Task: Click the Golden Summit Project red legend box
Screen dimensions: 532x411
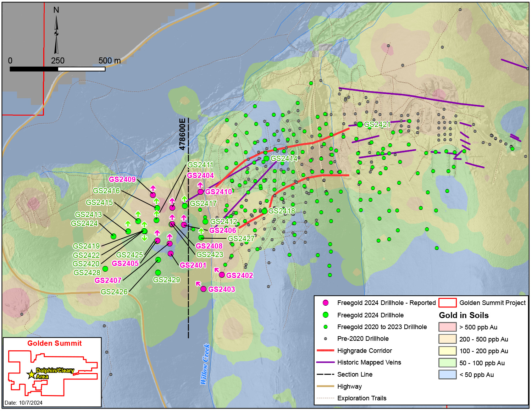Action: click(x=447, y=303)
